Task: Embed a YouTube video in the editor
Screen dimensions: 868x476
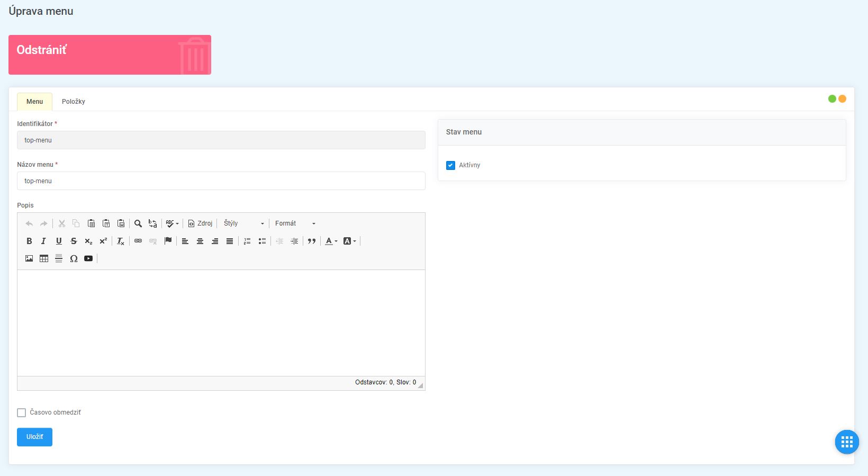Action: click(88, 258)
